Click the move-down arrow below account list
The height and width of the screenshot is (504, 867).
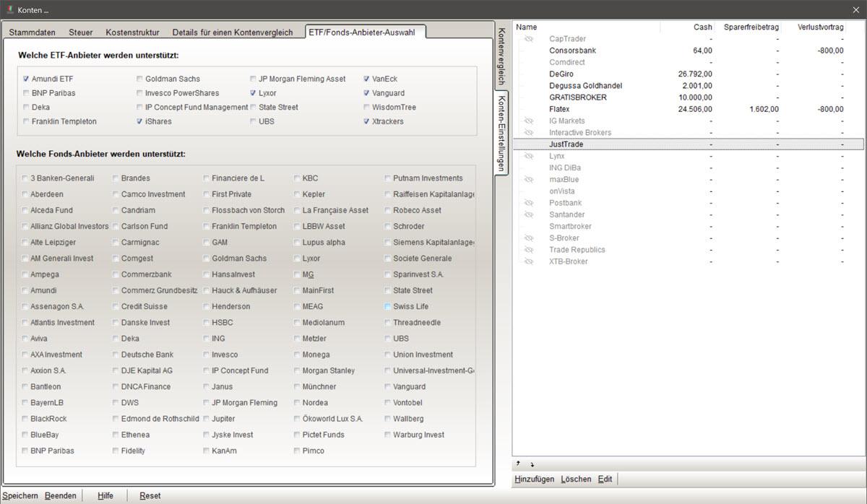(532, 464)
